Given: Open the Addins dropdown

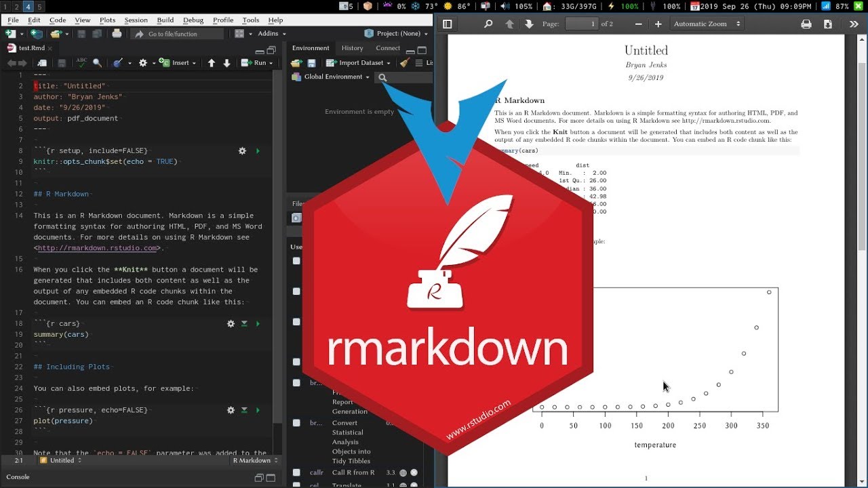Looking at the screenshot, I should (272, 33).
